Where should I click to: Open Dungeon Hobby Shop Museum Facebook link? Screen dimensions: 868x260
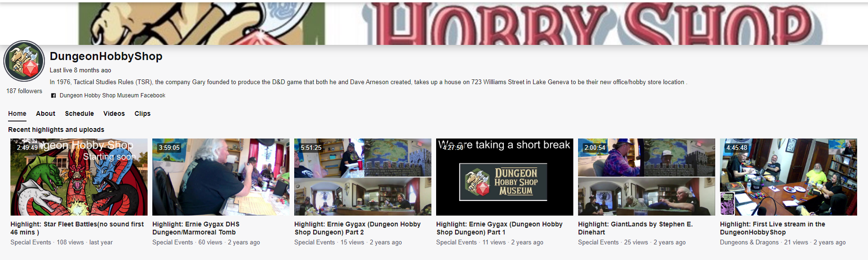113,95
